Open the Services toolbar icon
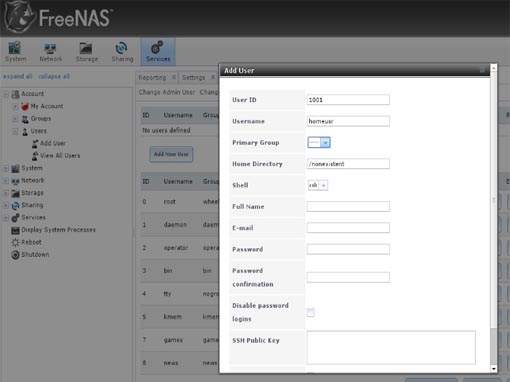 [158, 51]
